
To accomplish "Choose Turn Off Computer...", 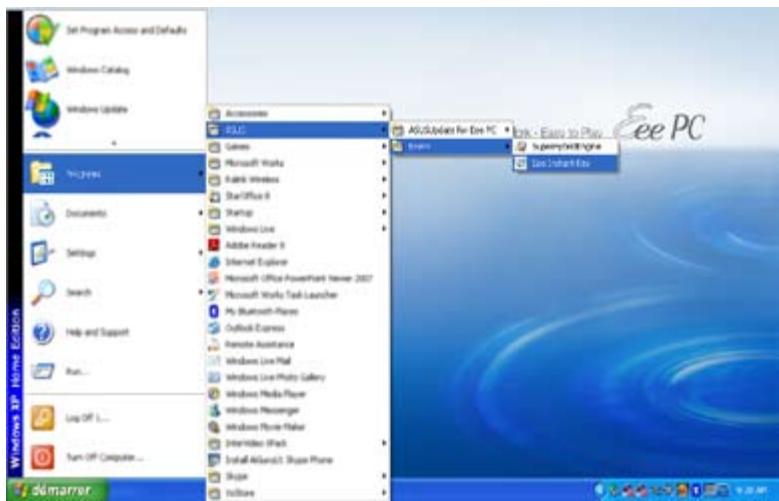I will coord(115,457).
